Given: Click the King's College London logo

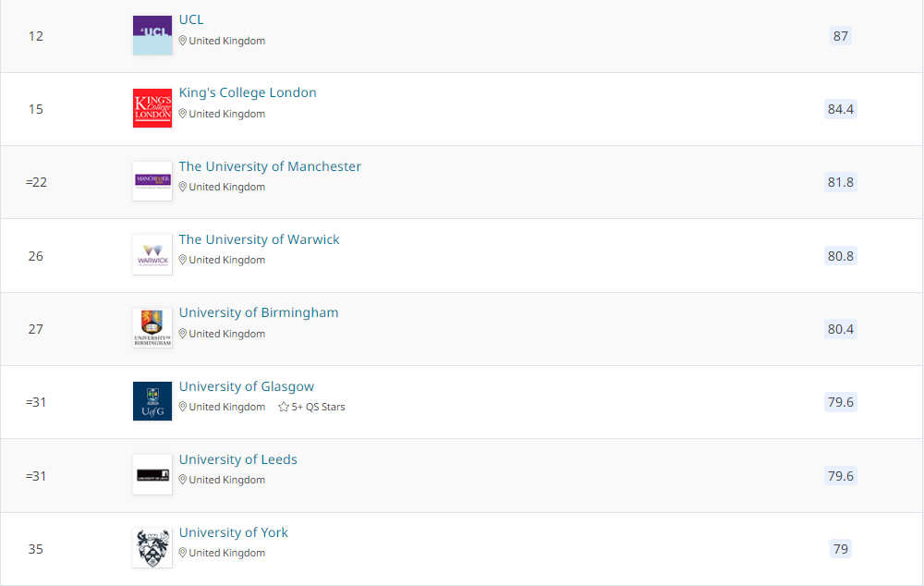Looking at the screenshot, I should (x=152, y=108).
